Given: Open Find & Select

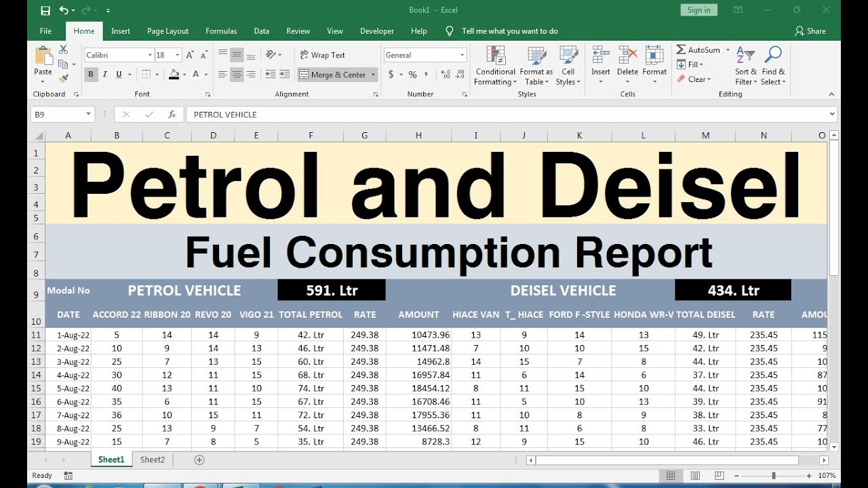Looking at the screenshot, I should coord(773,66).
